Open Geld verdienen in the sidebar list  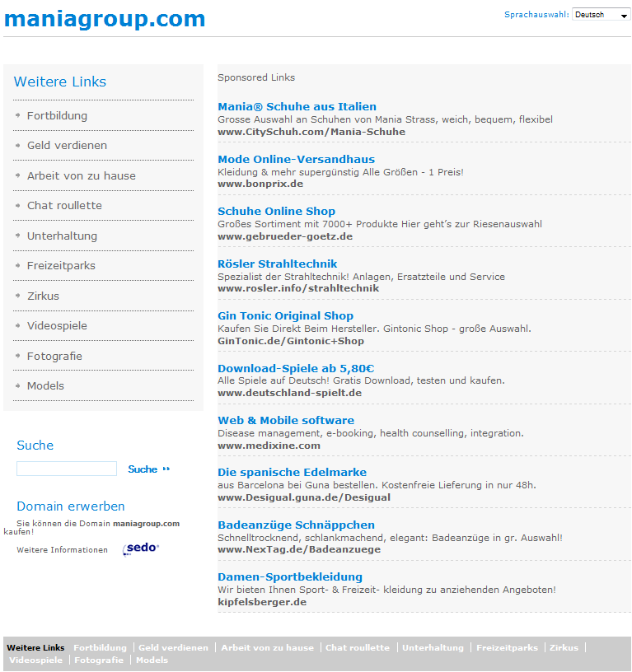67,145
